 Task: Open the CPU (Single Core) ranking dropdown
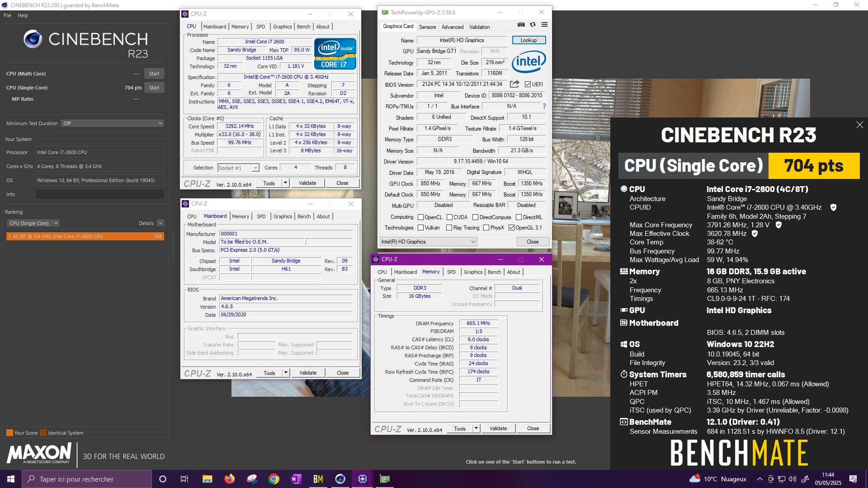pos(33,223)
